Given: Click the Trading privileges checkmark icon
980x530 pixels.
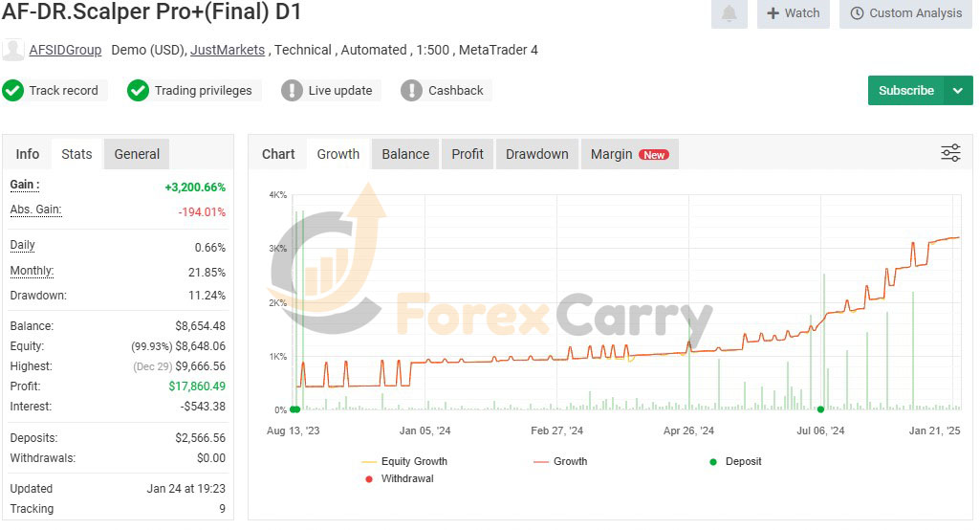Looking at the screenshot, I should [x=139, y=91].
